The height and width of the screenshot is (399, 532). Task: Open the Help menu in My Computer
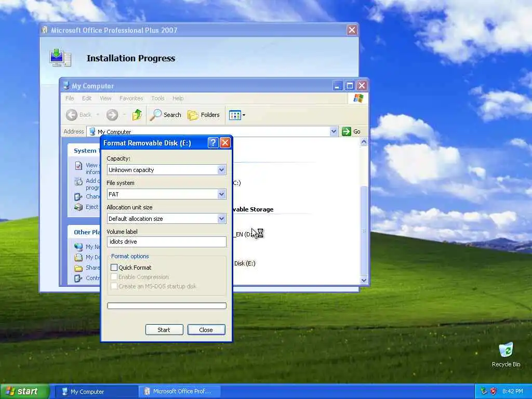[x=178, y=98]
